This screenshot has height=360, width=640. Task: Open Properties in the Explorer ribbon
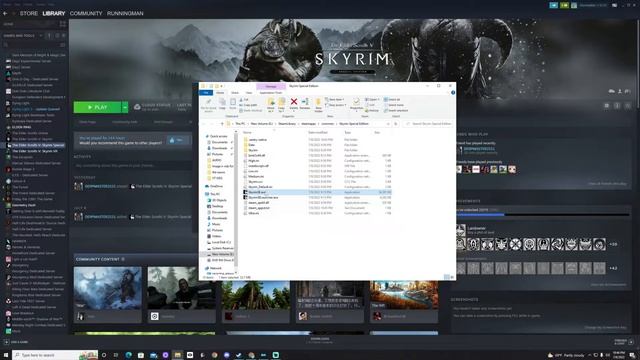pos(356,104)
